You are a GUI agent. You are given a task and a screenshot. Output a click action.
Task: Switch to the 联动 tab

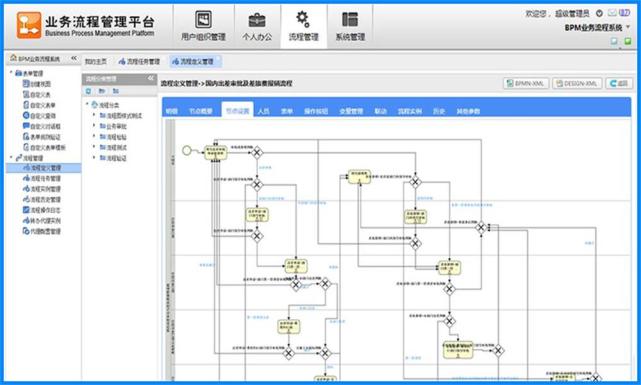click(381, 111)
